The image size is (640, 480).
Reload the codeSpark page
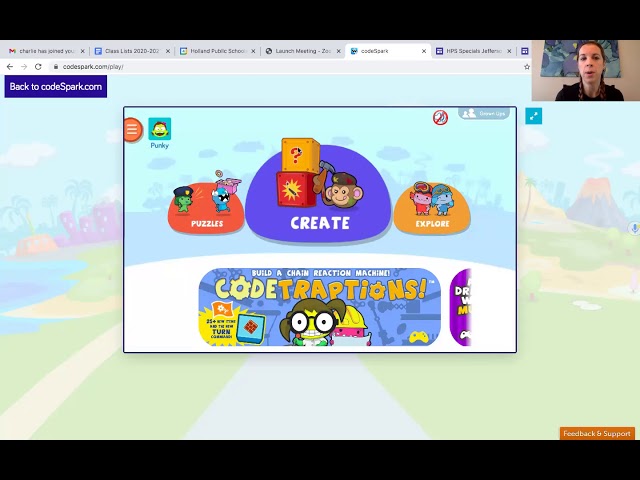38,67
